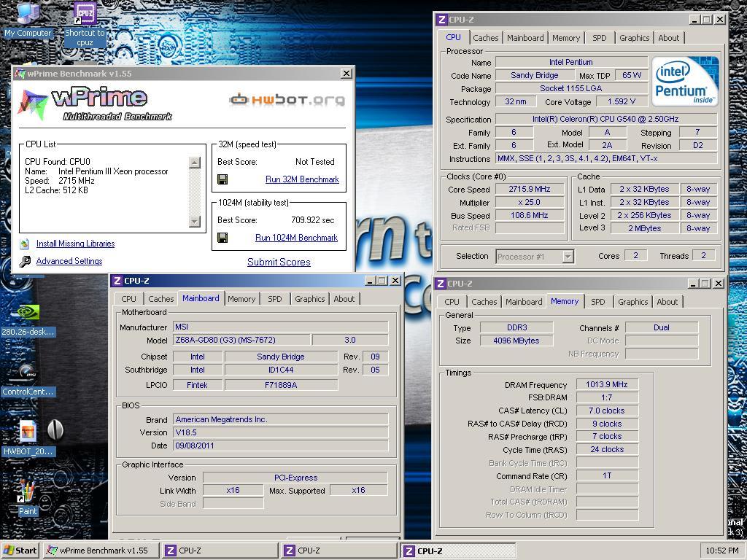Click the Memory Size 4096 MBytes value
The width and height of the screenshot is (747, 560).
(x=516, y=341)
